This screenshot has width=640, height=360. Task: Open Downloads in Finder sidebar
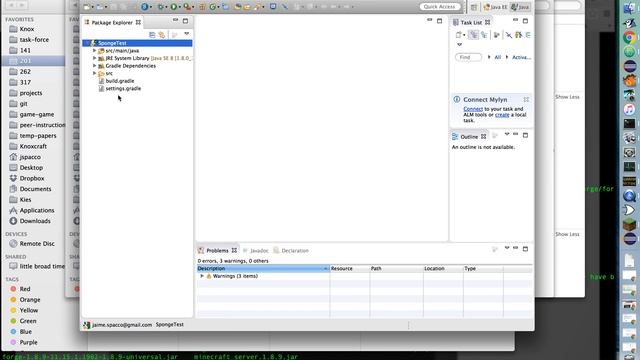click(35, 221)
